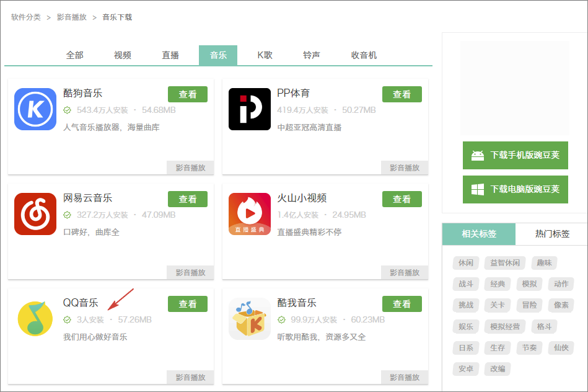Open the PP体育 app icon
This screenshot has height=392, width=588.
[250, 109]
